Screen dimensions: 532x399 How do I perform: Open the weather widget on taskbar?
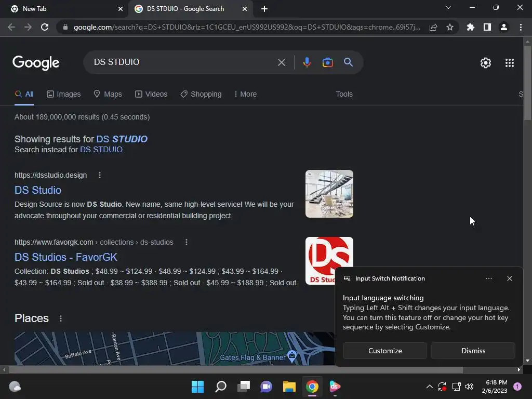pos(15,387)
